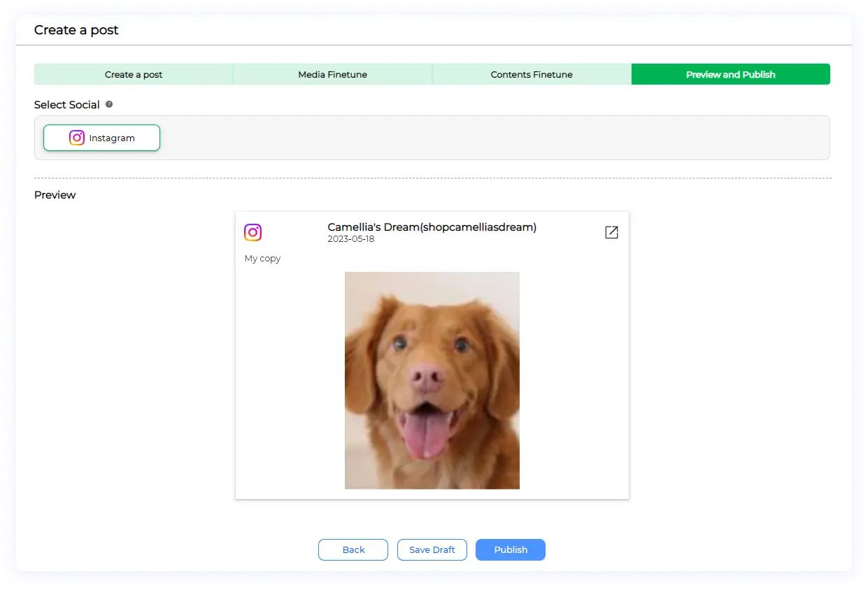
Task: Publish the post with the Publish button
Action: tap(511, 549)
